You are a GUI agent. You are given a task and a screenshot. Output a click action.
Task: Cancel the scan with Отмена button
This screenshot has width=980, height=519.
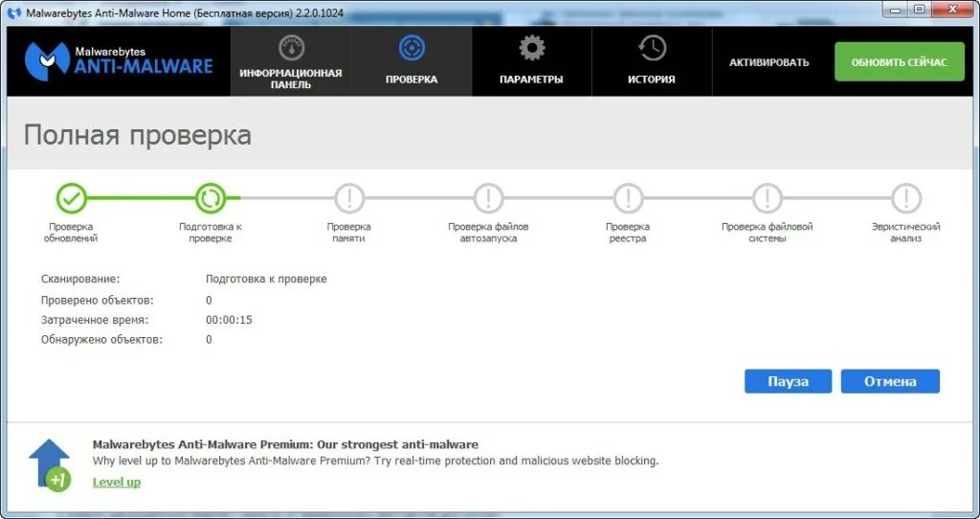(890, 381)
